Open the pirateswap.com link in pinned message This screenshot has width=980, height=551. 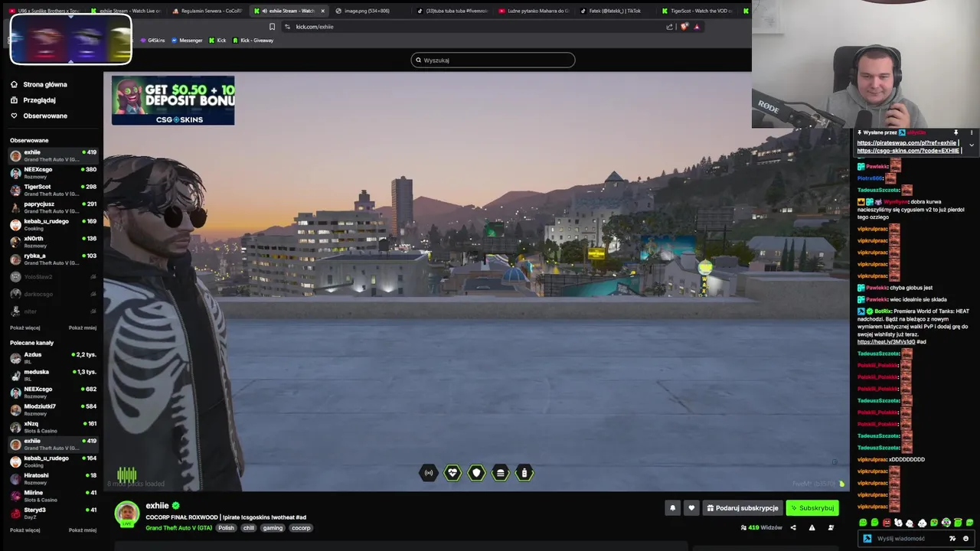pyautogui.click(x=906, y=143)
